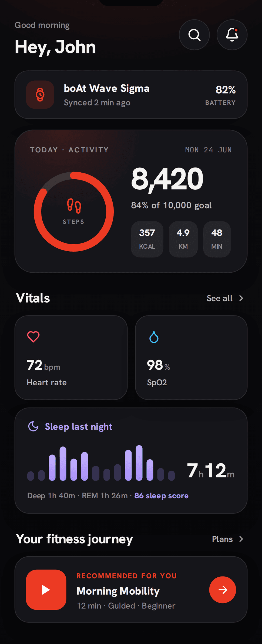Tap the 82% battery indicator
262x644 pixels.
click(x=220, y=95)
